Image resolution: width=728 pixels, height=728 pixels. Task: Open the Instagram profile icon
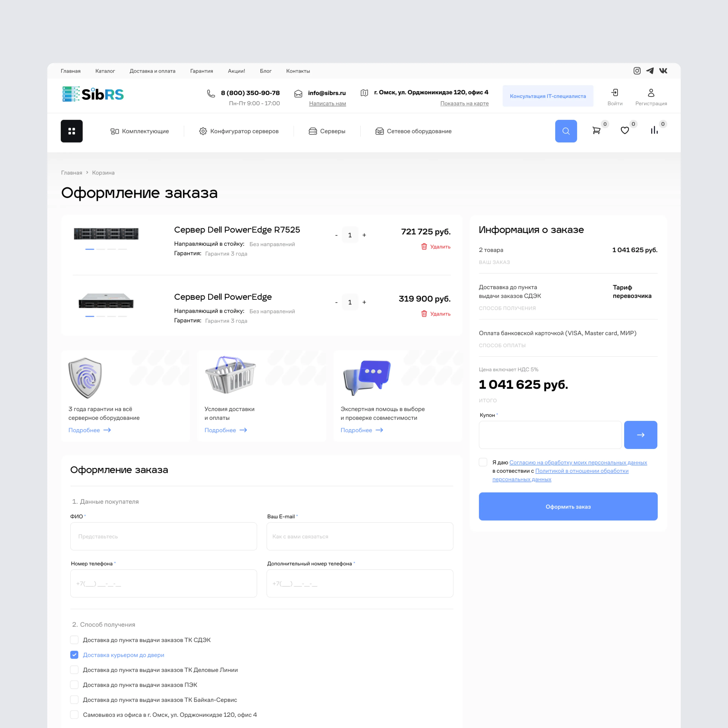click(x=637, y=71)
